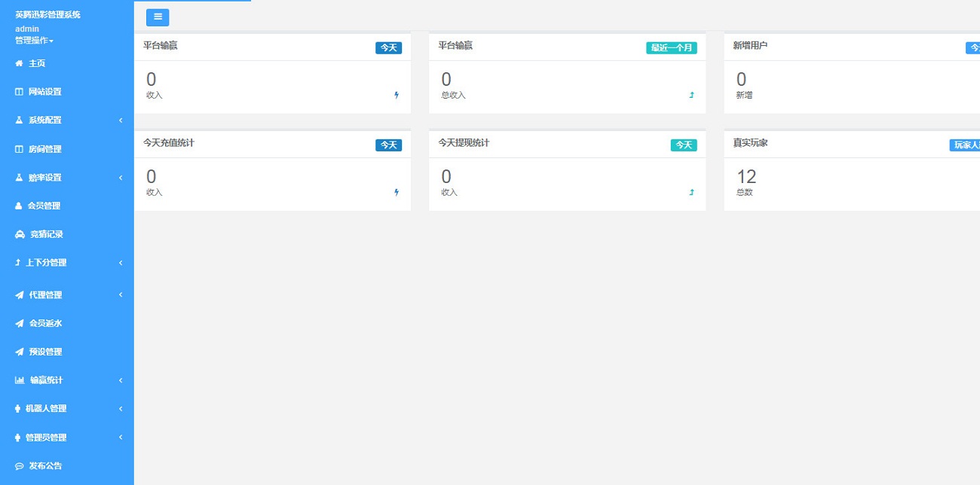Expand the 机器人管理 submenu arrow
Screen dimensions: 980x485
point(121,409)
